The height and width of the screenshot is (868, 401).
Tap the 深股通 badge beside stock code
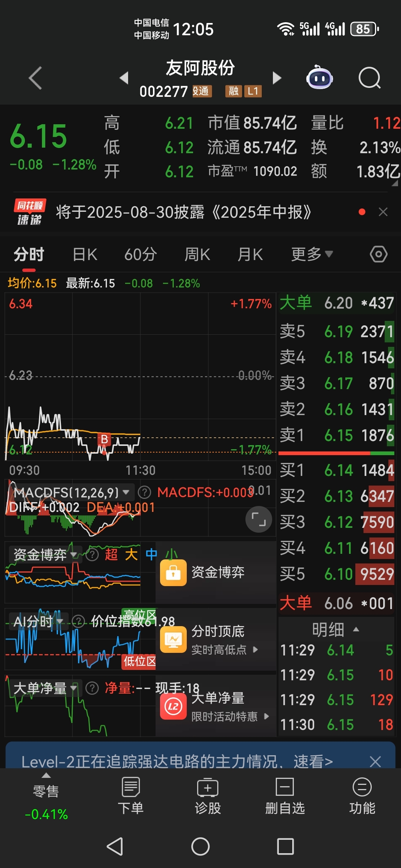[202, 91]
